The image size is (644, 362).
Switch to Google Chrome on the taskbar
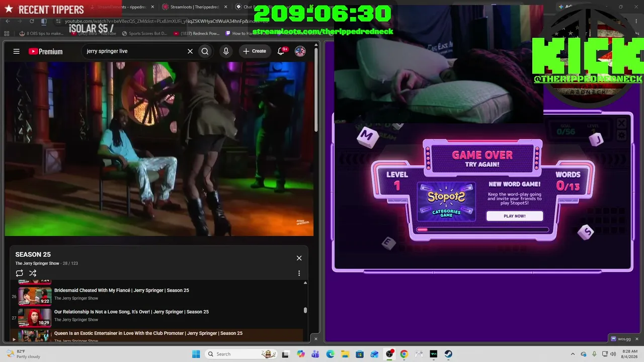(x=404, y=354)
